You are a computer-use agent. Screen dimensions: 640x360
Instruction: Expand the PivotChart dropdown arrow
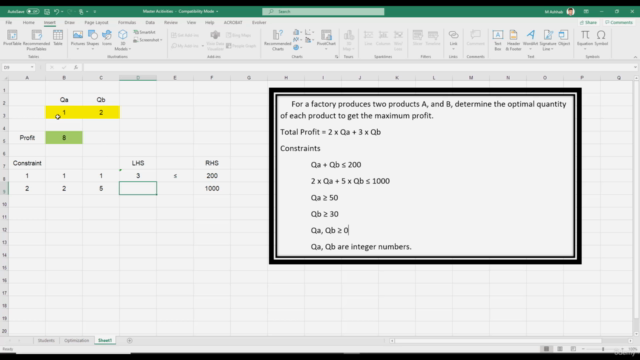[x=326, y=49]
